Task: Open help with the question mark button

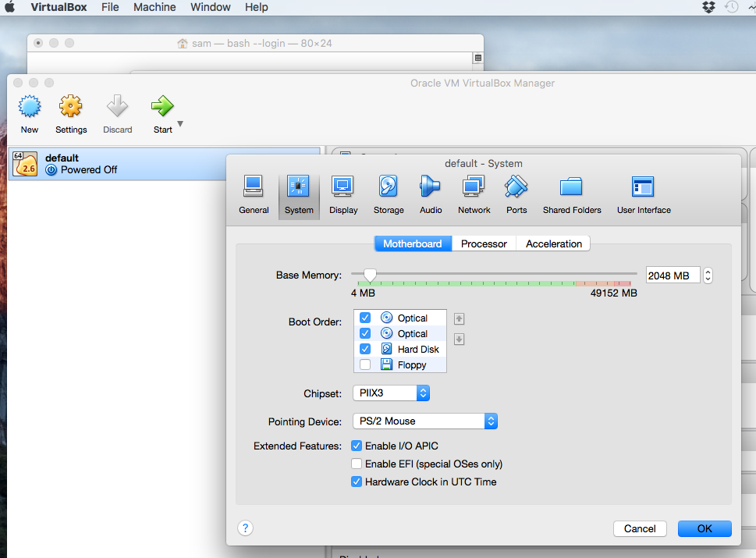Action: (x=246, y=528)
